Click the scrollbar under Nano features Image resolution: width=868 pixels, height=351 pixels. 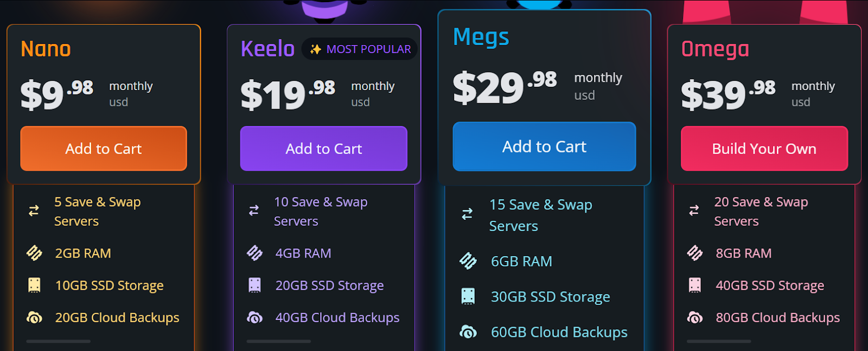pos(58,341)
